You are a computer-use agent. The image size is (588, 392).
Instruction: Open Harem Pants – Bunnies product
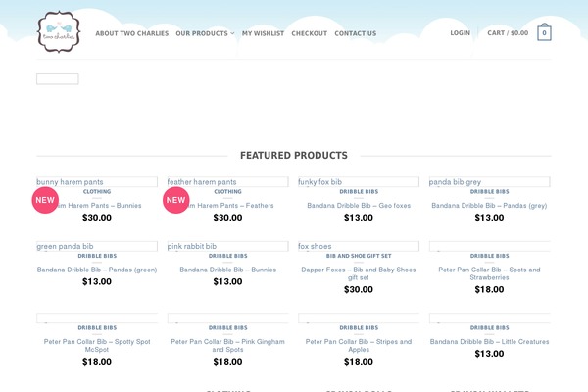pyautogui.click(x=101, y=206)
